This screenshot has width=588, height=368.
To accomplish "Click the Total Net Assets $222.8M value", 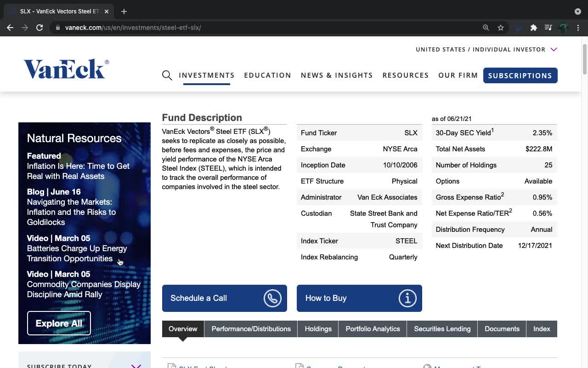I will click(x=539, y=149).
